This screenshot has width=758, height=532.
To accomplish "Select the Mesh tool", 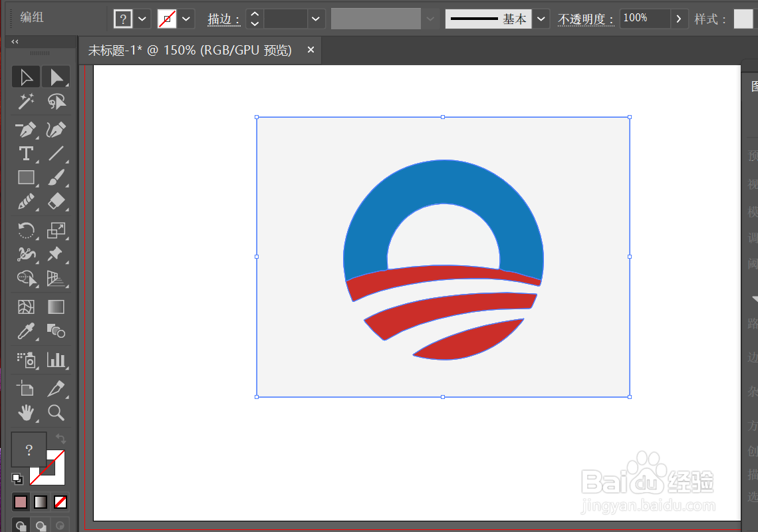I will tap(26, 307).
